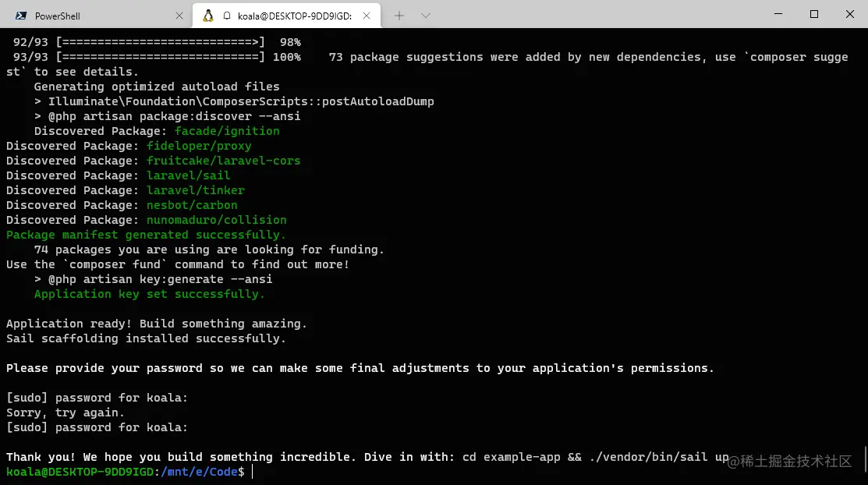Image resolution: width=868 pixels, height=485 pixels.
Task: Click the 'Generating optimized autoload files' line
Action: [157, 87]
